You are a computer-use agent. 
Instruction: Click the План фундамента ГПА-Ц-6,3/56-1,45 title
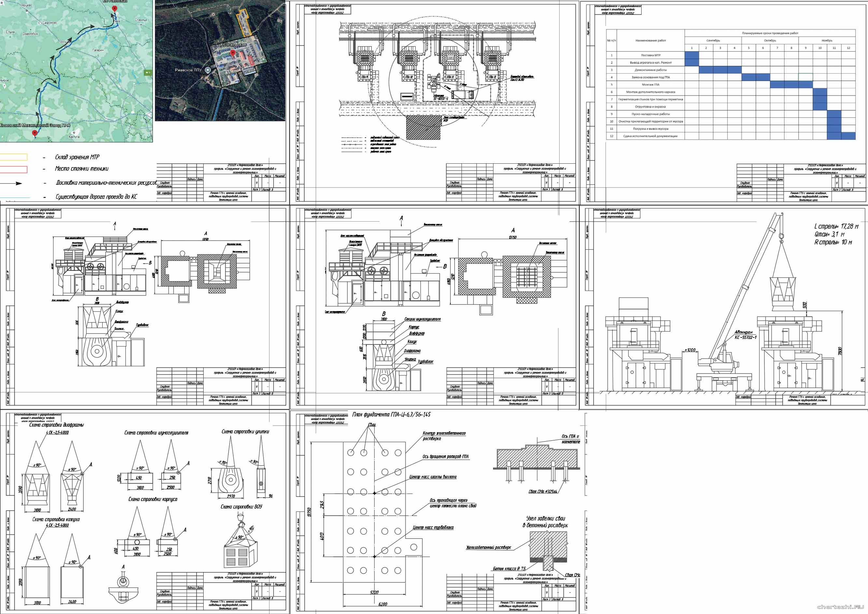click(x=391, y=415)
